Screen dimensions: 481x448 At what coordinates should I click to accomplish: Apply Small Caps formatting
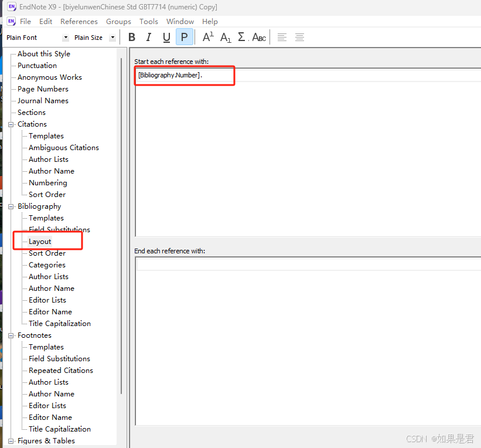point(259,38)
